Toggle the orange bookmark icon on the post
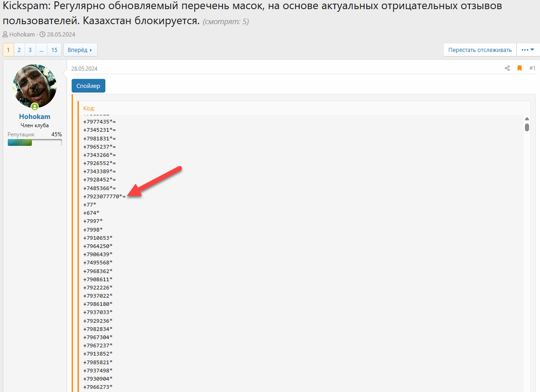 [519, 68]
